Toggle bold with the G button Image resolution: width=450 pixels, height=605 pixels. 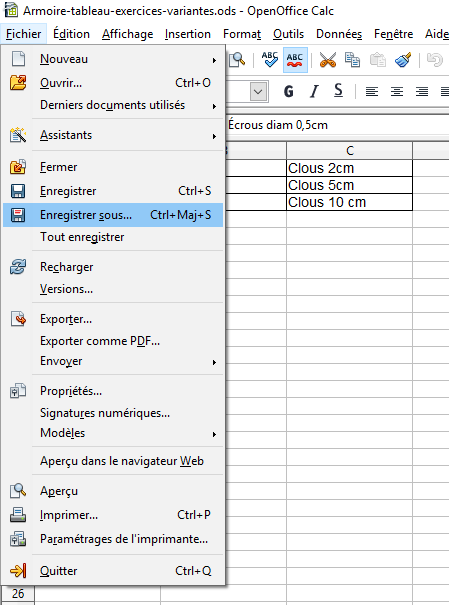click(x=289, y=91)
